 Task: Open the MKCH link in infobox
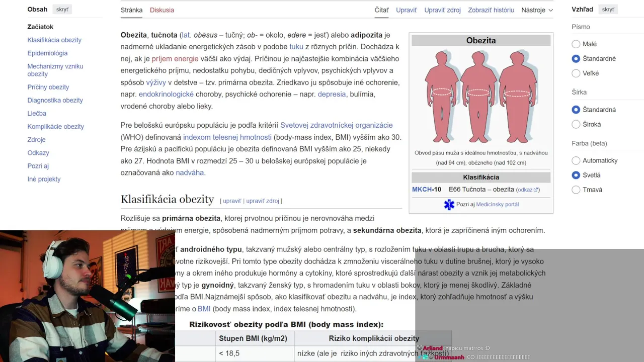coord(422,190)
